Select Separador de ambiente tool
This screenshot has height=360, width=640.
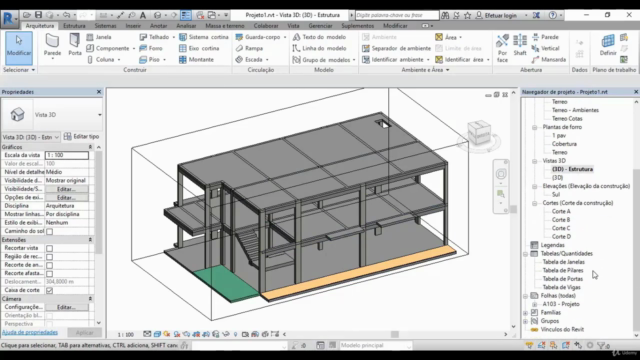coord(396,48)
